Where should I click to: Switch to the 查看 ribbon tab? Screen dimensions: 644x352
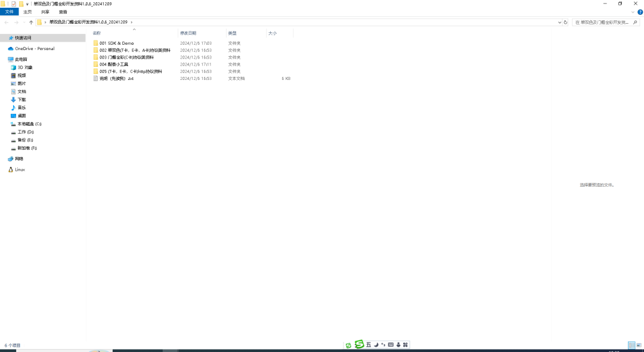pos(63,12)
